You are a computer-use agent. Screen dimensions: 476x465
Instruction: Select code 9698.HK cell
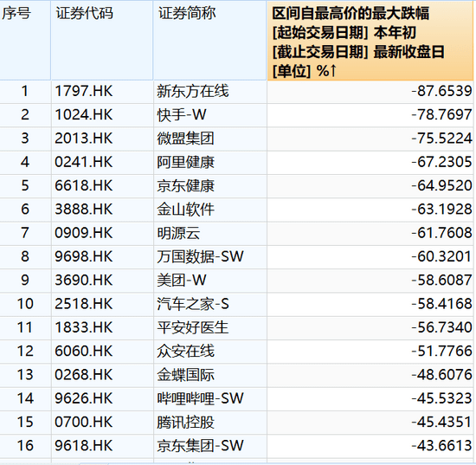coord(103,257)
